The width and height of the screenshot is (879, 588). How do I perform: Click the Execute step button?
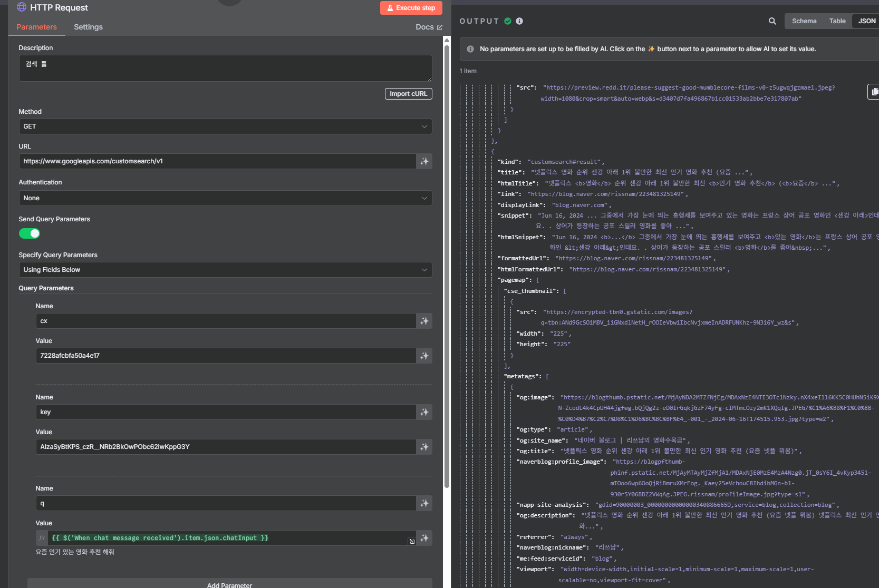tap(411, 8)
